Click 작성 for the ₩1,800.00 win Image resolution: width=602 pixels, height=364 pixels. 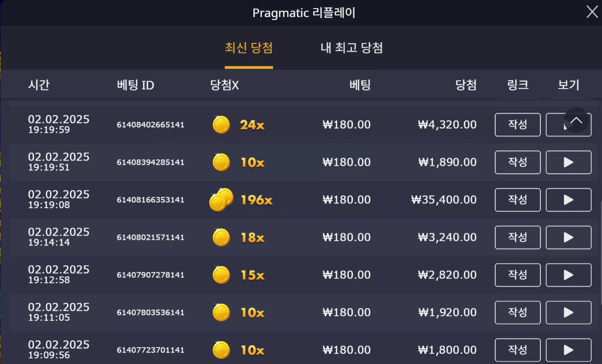coord(517,350)
